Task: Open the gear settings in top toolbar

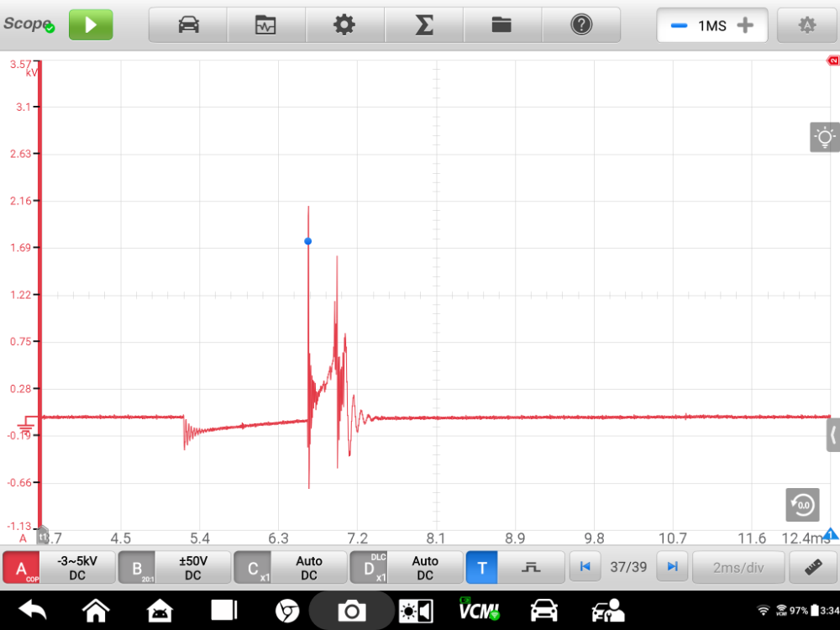Action: [344, 25]
